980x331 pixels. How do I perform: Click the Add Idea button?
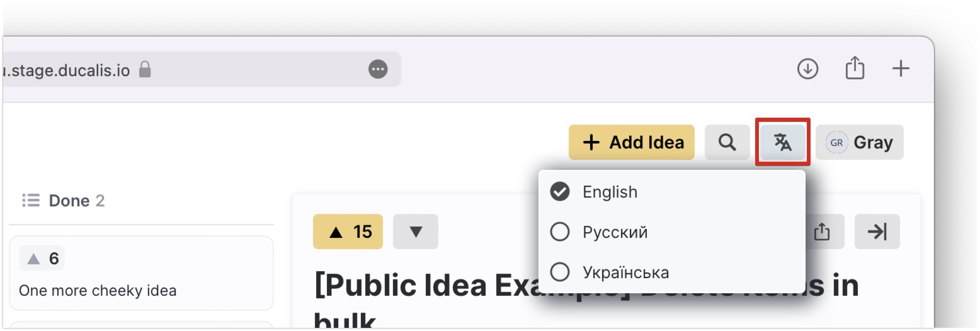pyautogui.click(x=632, y=142)
